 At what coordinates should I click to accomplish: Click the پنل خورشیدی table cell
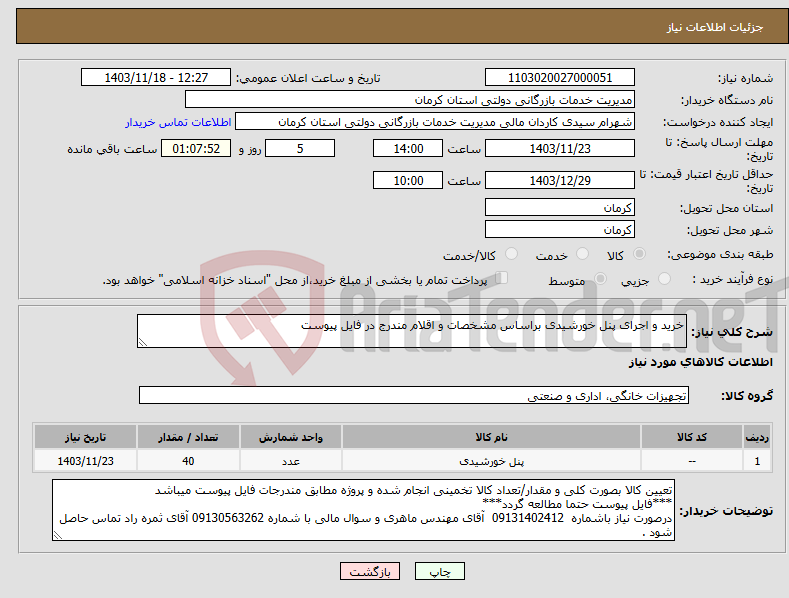[x=491, y=461]
